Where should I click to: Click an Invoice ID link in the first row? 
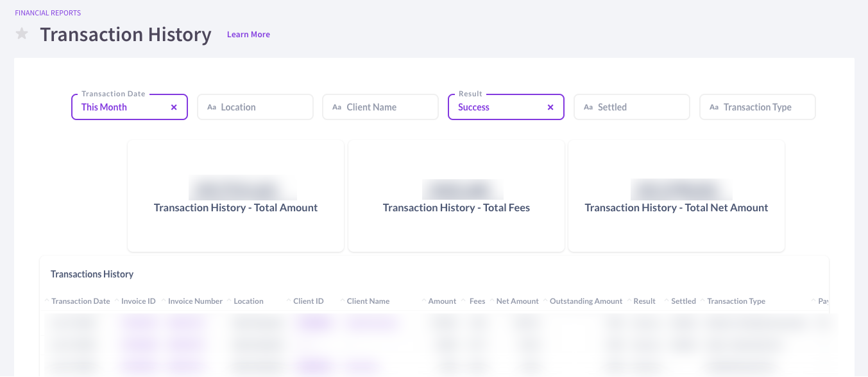[x=139, y=323]
